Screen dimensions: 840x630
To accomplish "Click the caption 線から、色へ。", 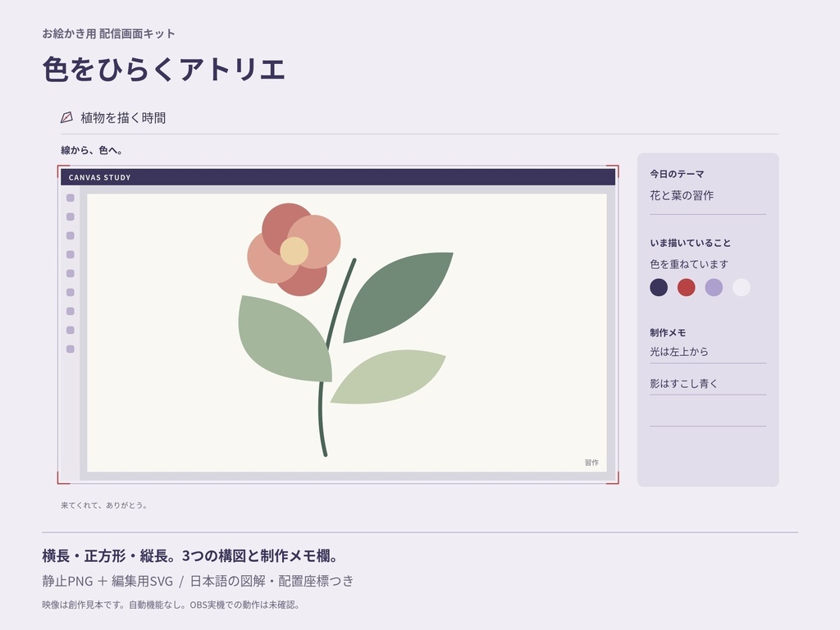I will click(92, 151).
